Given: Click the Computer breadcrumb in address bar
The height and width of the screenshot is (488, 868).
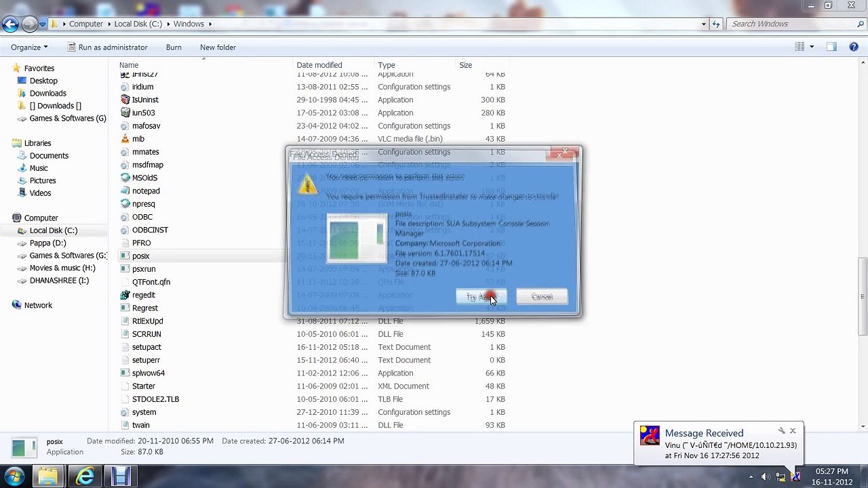Looking at the screenshot, I should 86,24.
